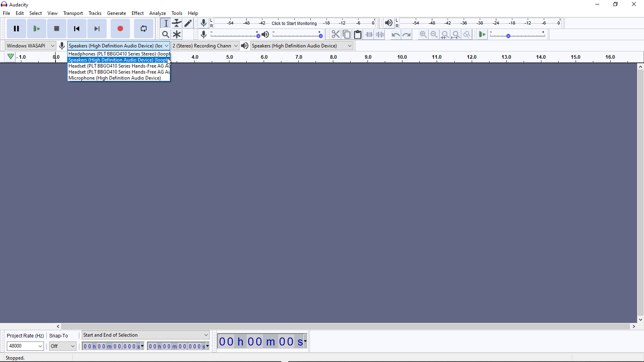Open the Help menu
Screen dimensions: 644x362
[193, 13]
